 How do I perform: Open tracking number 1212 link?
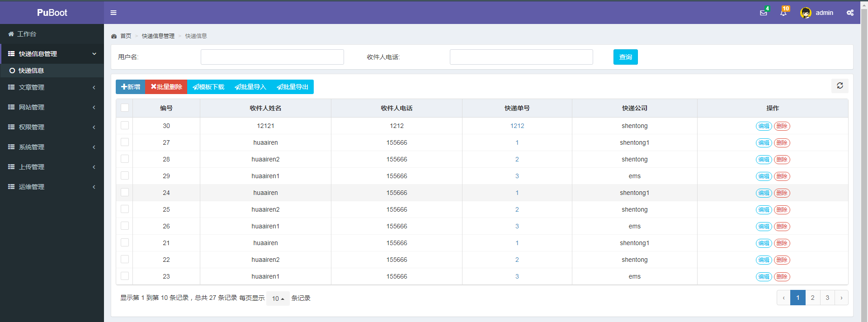coord(517,126)
